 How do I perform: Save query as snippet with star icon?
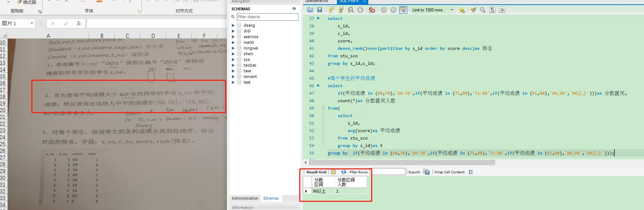coord(462,10)
